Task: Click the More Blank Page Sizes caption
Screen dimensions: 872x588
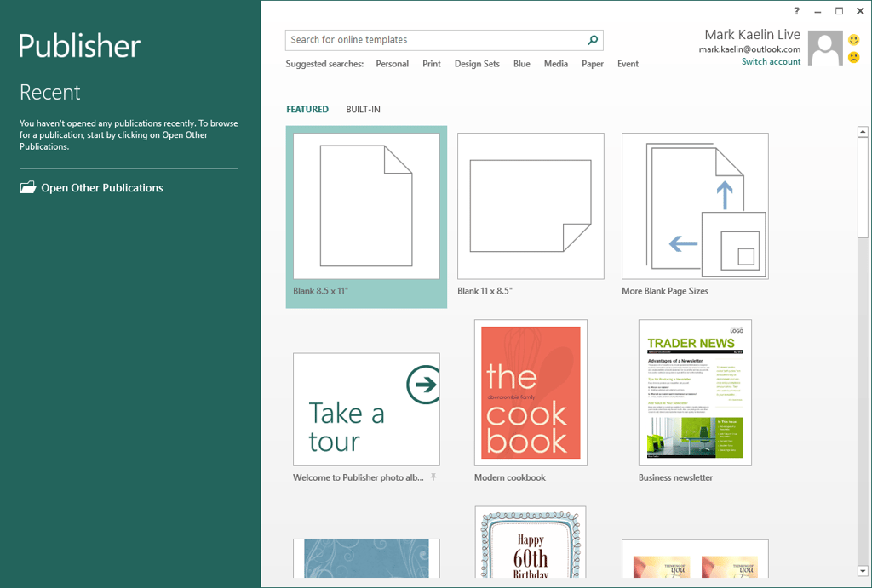Action: [665, 291]
